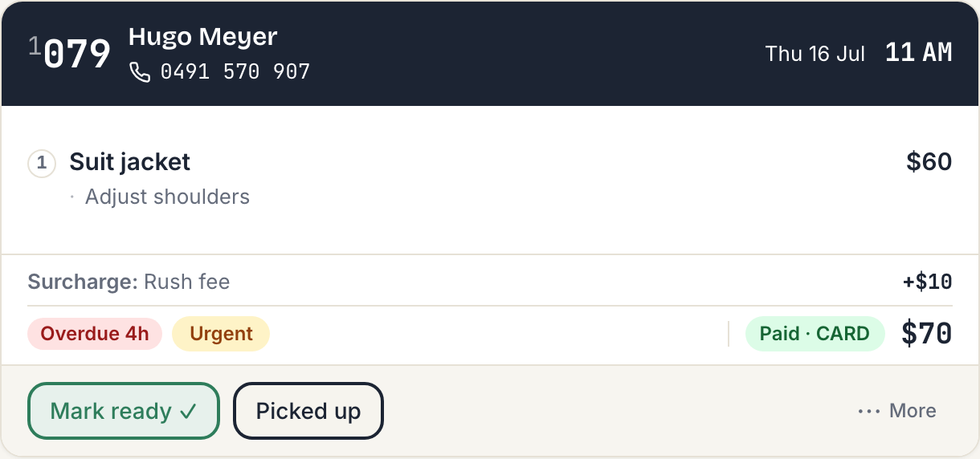Click the Adjust shoulders note
Screen dimensions: 980x459
(x=168, y=197)
